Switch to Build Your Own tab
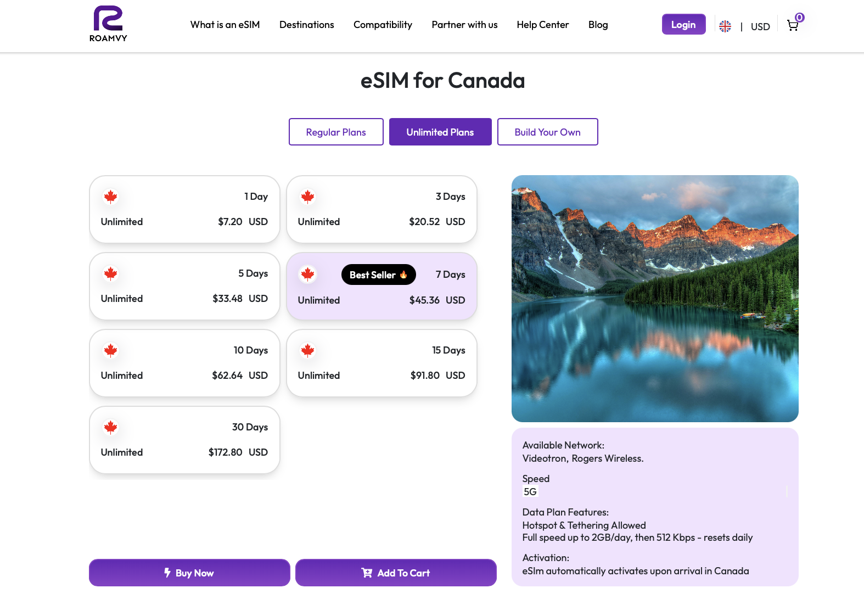Screen dimensions: 864x616 click(x=547, y=132)
